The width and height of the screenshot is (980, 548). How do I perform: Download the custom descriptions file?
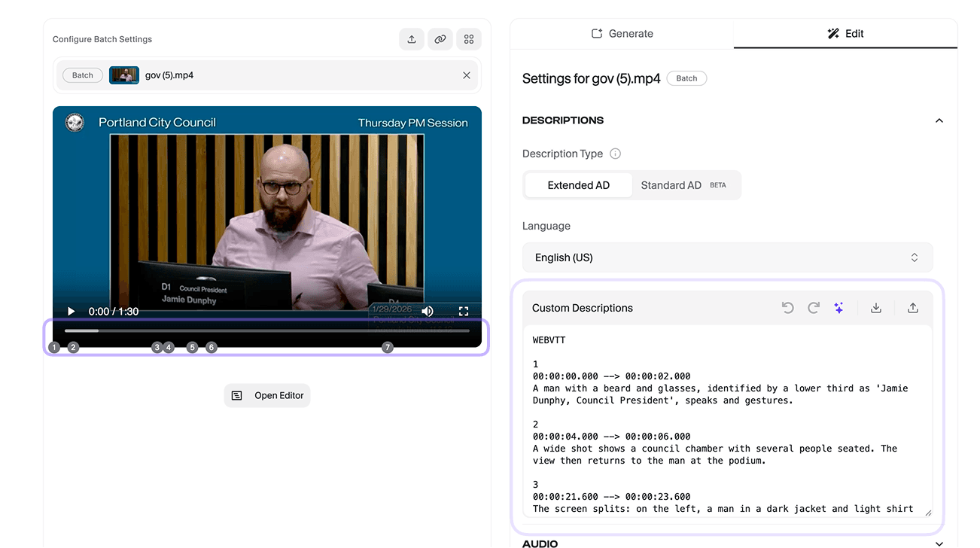pos(876,308)
